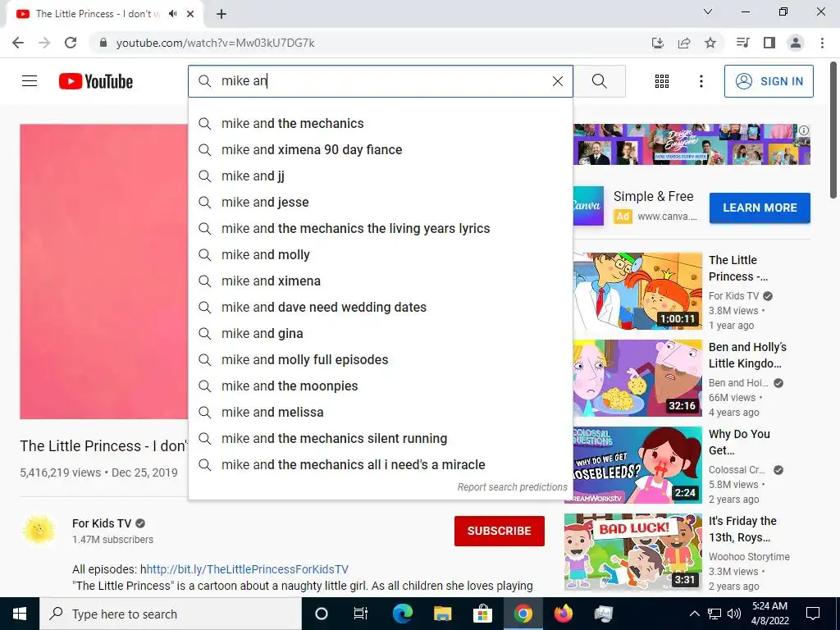
Task: Open Microsoft Edge from taskbar
Action: coord(402,614)
